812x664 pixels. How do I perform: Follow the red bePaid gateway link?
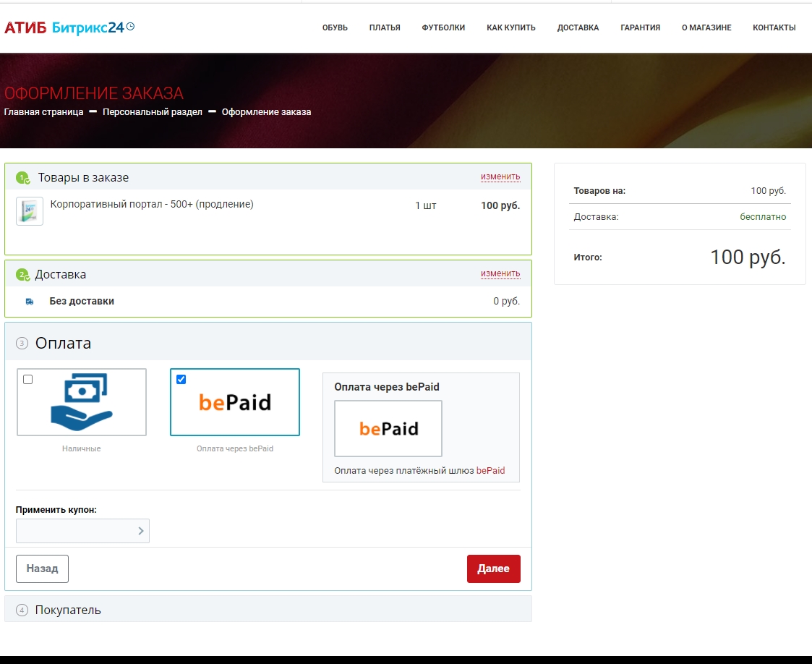(x=490, y=471)
